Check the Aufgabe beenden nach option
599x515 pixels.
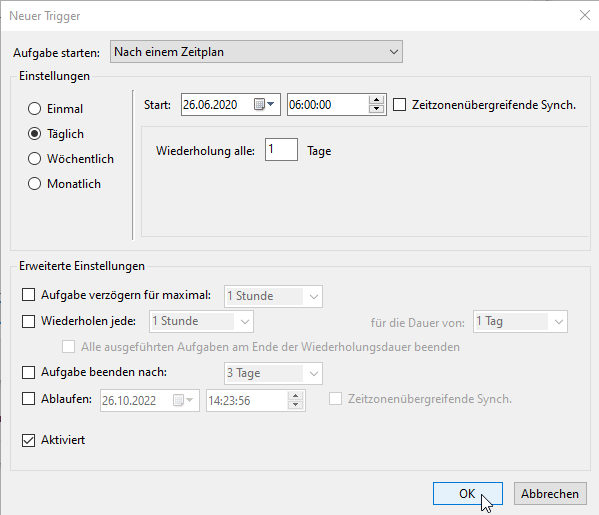pyautogui.click(x=29, y=372)
